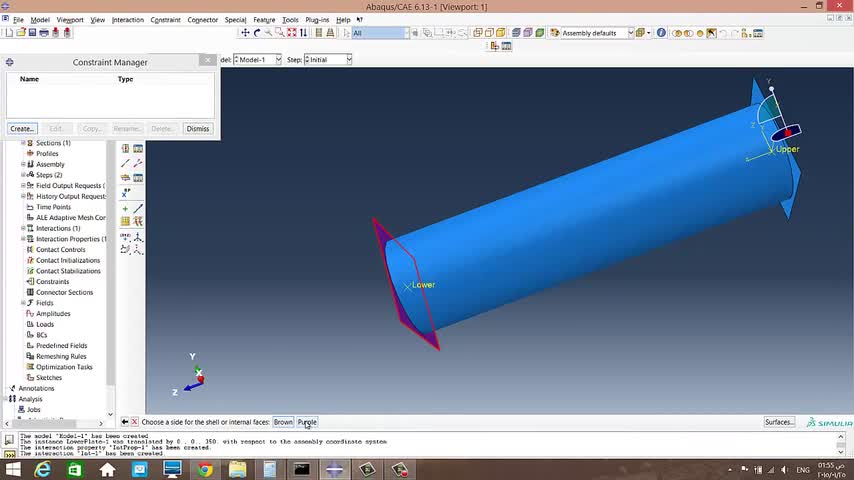
Task: Select Amplitudes in the model tree
Action: coord(53,314)
